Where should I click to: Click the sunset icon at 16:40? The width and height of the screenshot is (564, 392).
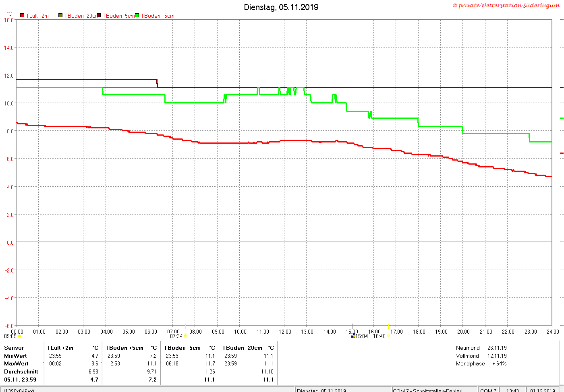tap(388, 336)
